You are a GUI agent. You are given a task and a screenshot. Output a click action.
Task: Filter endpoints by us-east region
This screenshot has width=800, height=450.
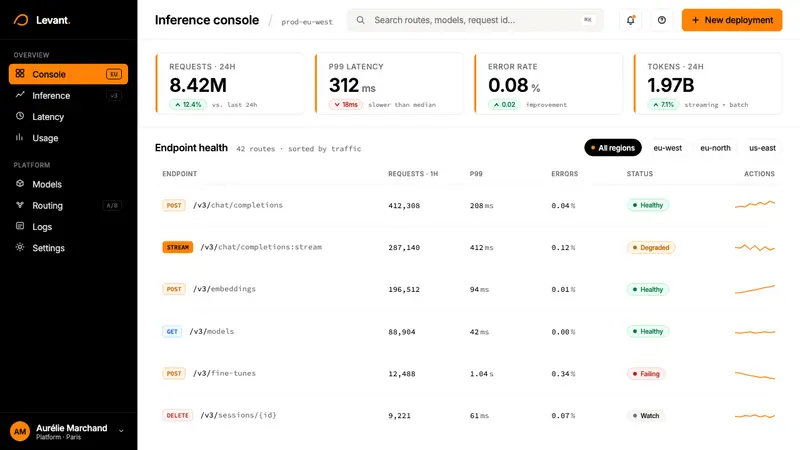[762, 148]
